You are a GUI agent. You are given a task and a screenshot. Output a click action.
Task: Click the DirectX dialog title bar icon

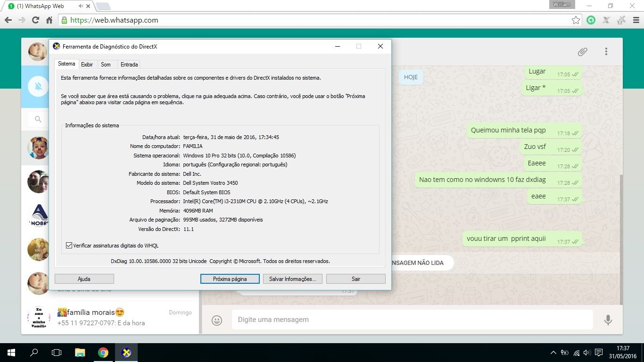coord(57,46)
